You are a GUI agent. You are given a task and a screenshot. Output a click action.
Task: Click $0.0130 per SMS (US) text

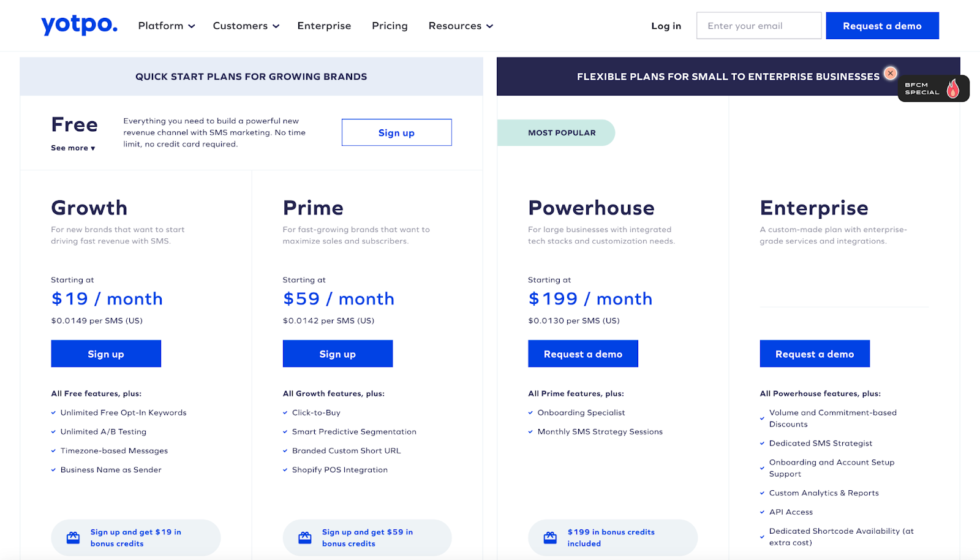574,320
